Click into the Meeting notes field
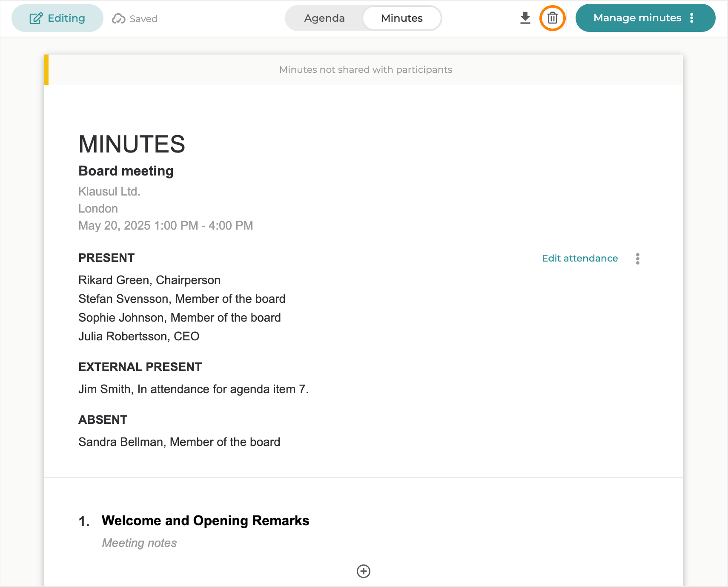Image resolution: width=728 pixels, height=587 pixels. 139,543
